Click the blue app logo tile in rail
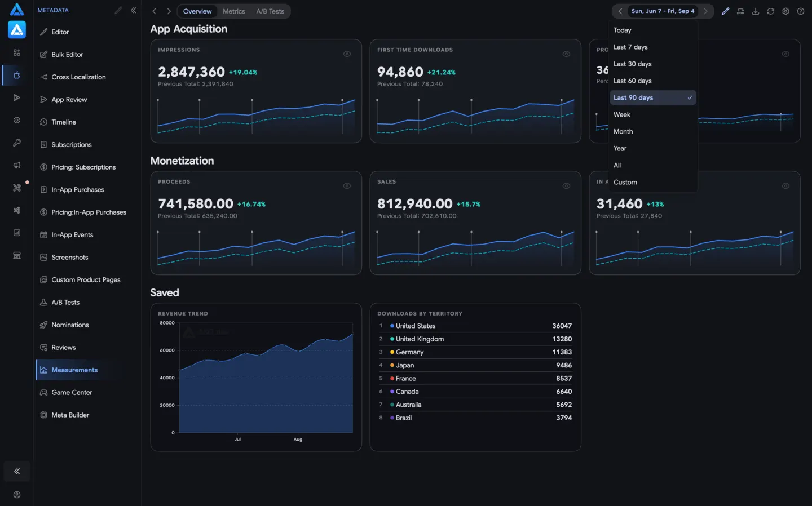 tap(17, 29)
